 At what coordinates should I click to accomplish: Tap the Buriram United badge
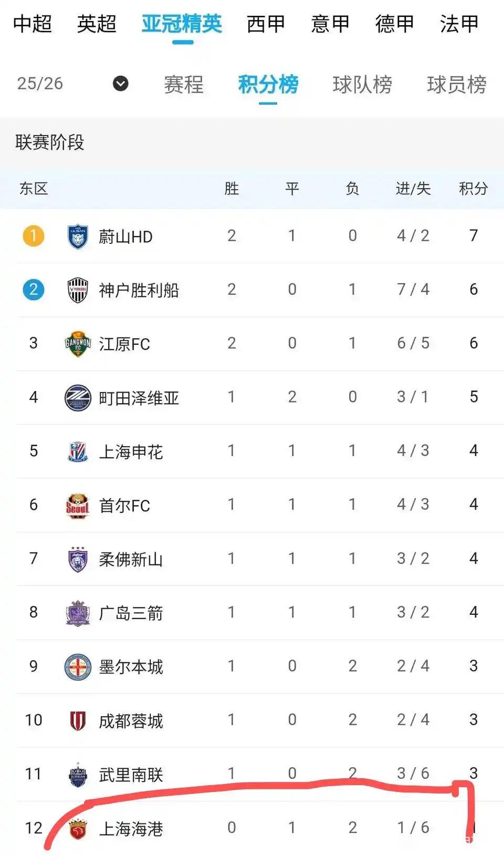pyautogui.click(x=78, y=775)
